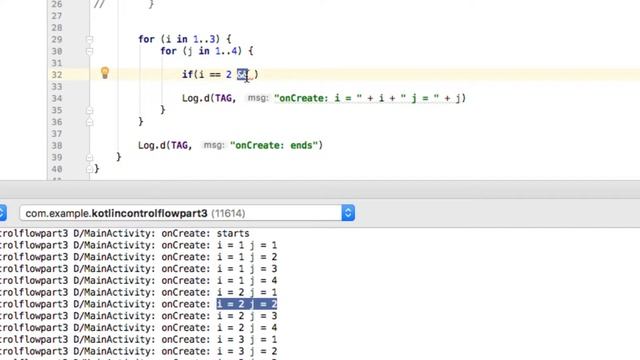The height and width of the screenshot is (360, 640).
Task: Click the Log.d "onCreate: ends" line
Action: pos(230,145)
